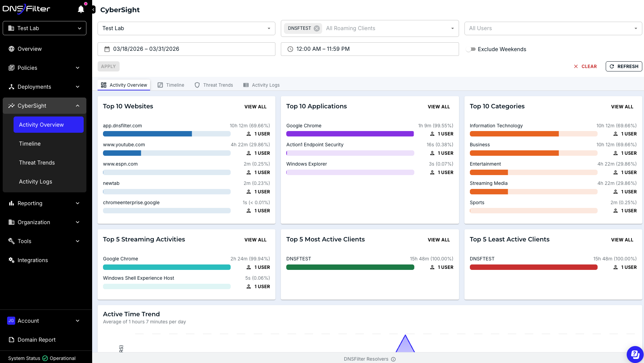Open Timeline in the sidebar
Image resolution: width=644 pixels, height=363 pixels.
(x=48, y=144)
